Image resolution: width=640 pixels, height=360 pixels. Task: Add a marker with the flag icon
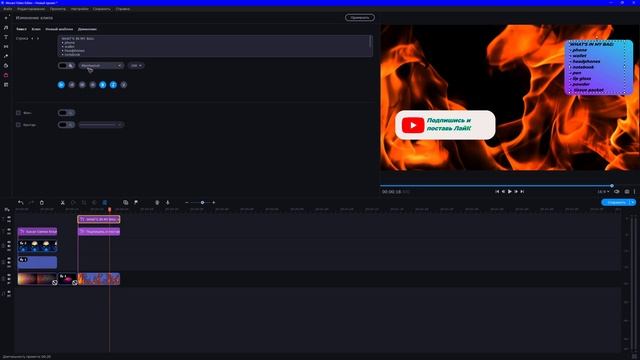coord(136,202)
